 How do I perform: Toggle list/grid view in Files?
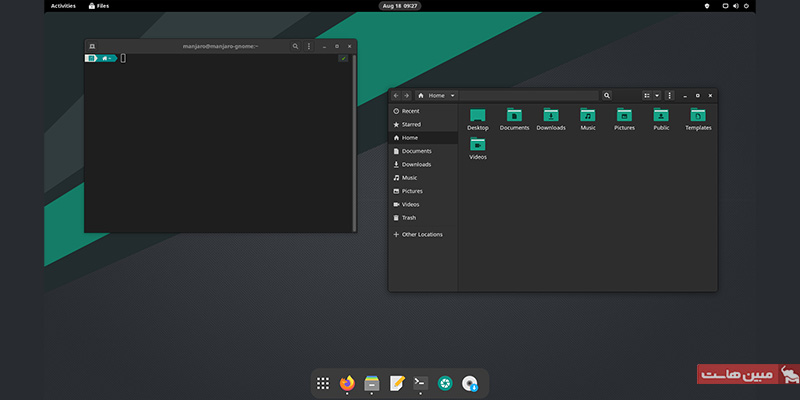click(647, 95)
